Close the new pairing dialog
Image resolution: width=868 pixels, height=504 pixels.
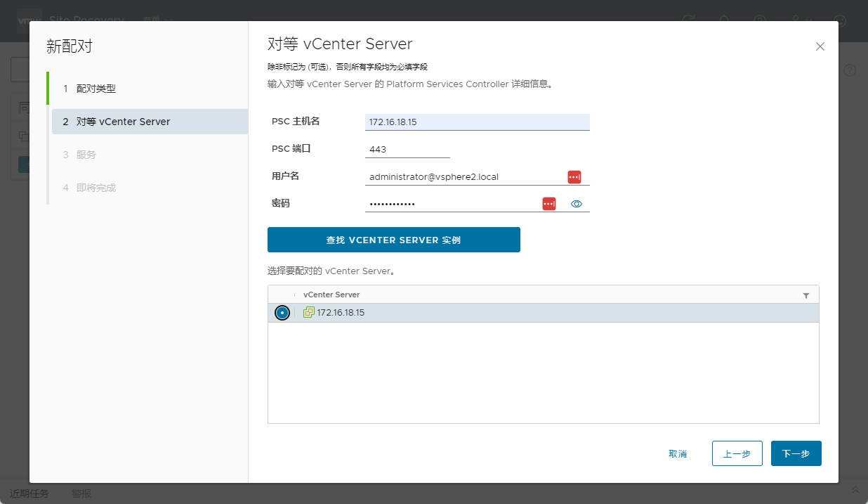pos(820,46)
